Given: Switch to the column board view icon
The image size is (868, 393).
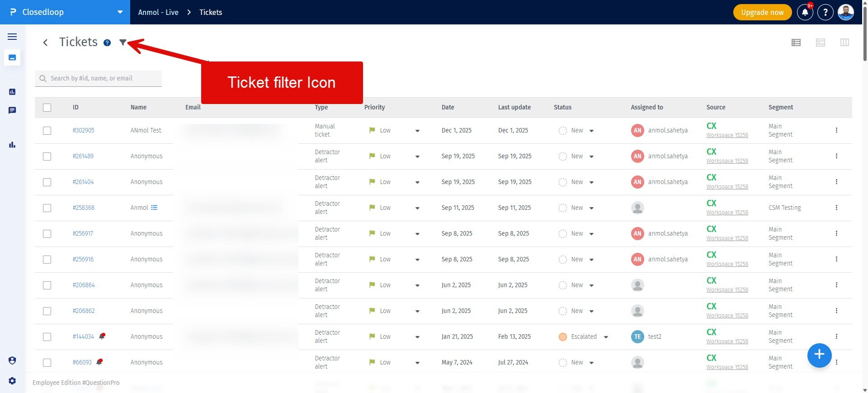Looking at the screenshot, I should point(844,43).
